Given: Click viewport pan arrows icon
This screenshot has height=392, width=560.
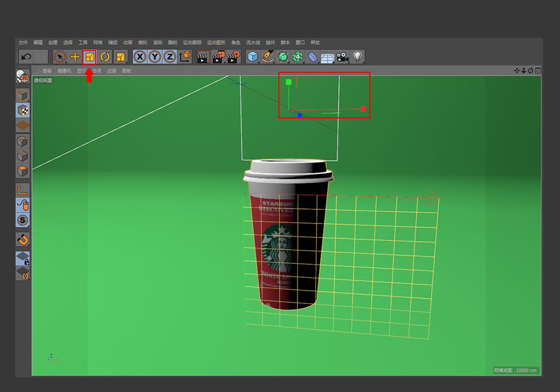Looking at the screenshot, I should 517,71.
